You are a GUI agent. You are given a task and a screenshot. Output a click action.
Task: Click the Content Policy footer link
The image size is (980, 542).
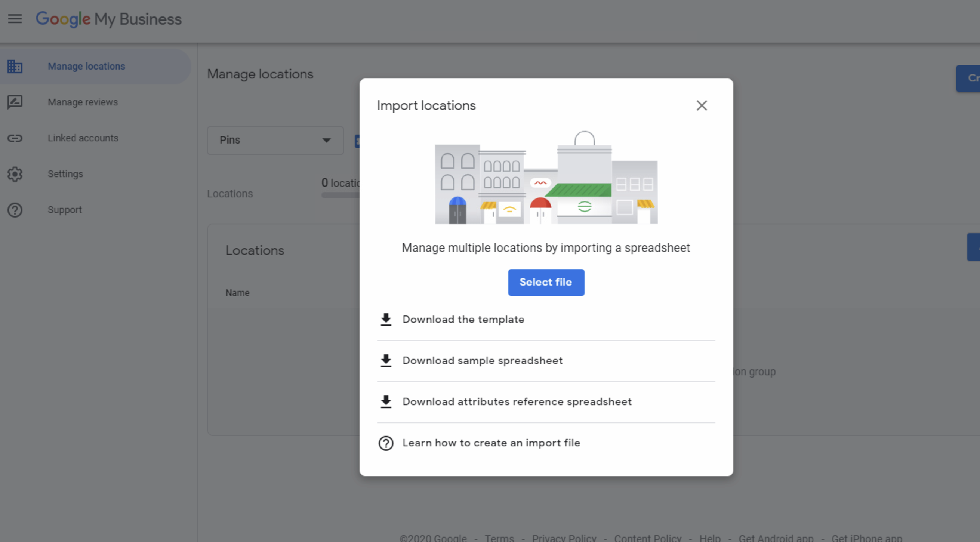(647, 538)
